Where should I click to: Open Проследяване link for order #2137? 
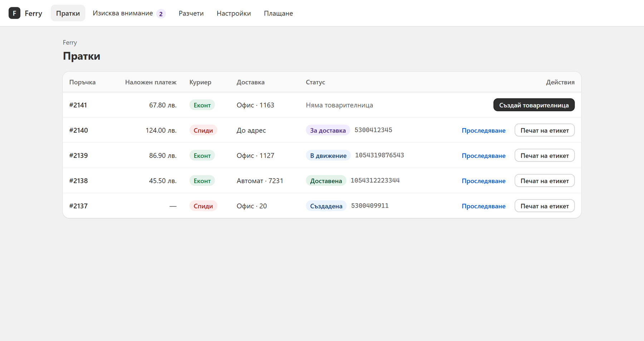pyautogui.click(x=483, y=206)
